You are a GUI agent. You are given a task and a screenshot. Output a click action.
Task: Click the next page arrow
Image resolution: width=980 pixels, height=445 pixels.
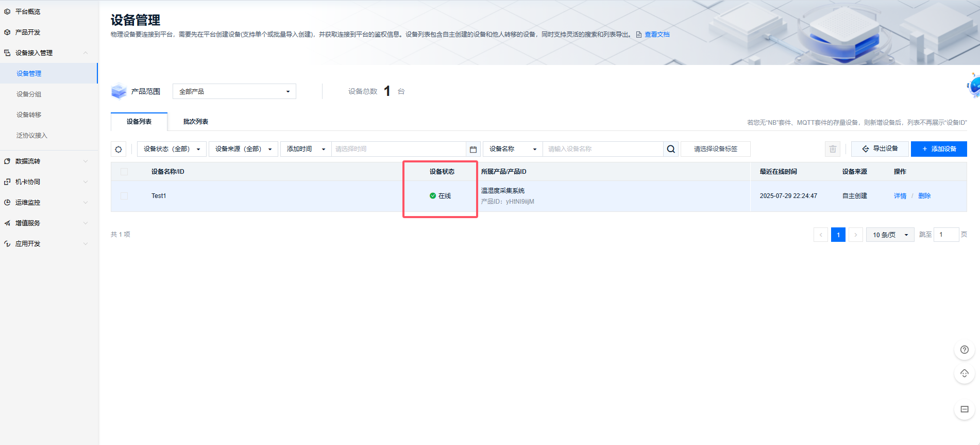coord(856,235)
